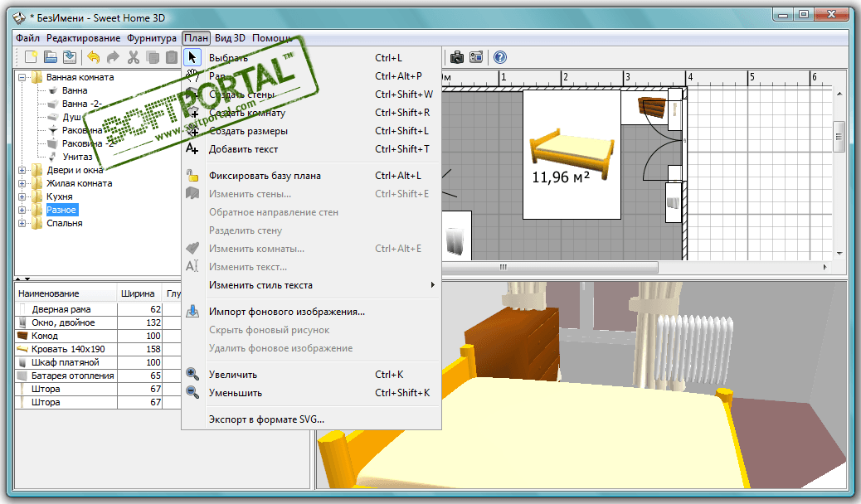Undo the last action with the yellow arrow
The image size is (861, 504).
[94, 57]
